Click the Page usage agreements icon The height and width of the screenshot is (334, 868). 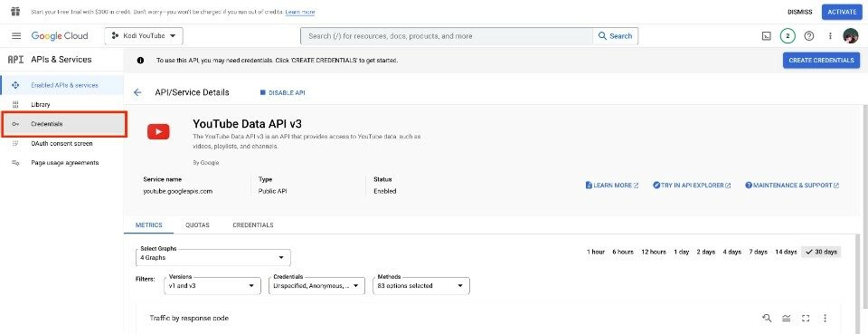click(15, 163)
